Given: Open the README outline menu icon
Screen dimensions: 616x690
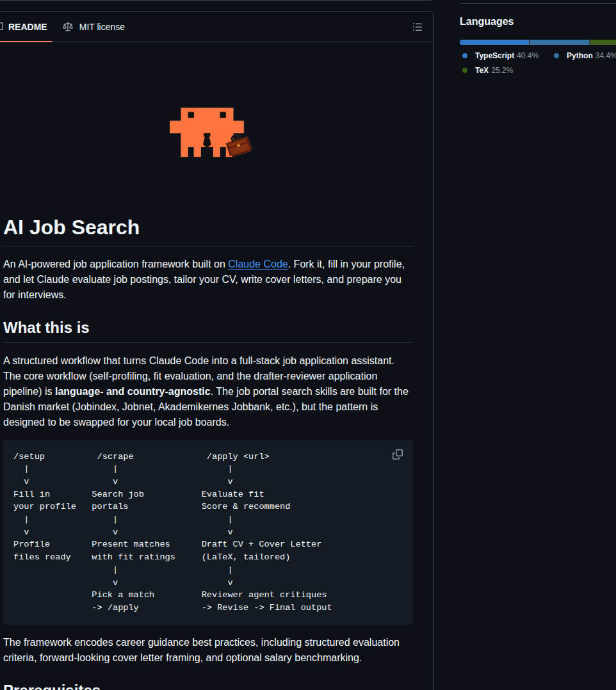Looking at the screenshot, I should tap(417, 27).
